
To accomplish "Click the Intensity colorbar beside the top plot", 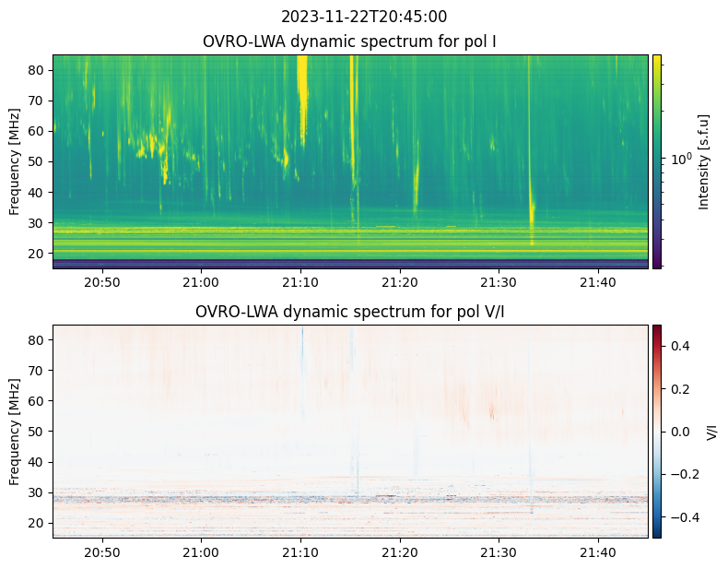I will (657, 161).
